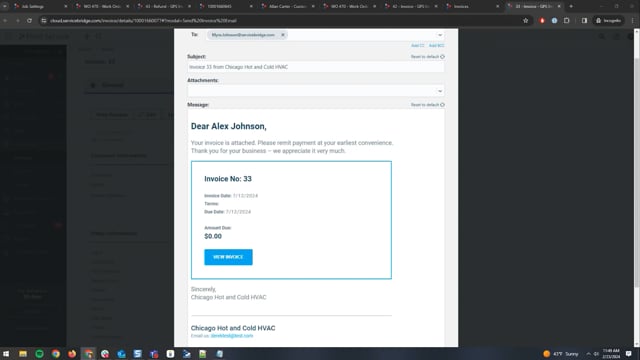
Task: Edit the email Subject field
Action: pyautogui.click(x=316, y=67)
